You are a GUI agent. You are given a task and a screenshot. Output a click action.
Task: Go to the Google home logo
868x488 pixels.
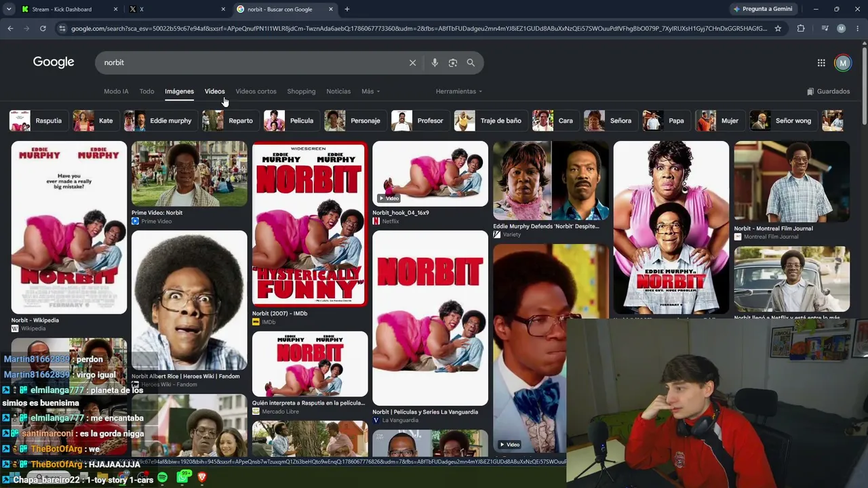click(54, 62)
